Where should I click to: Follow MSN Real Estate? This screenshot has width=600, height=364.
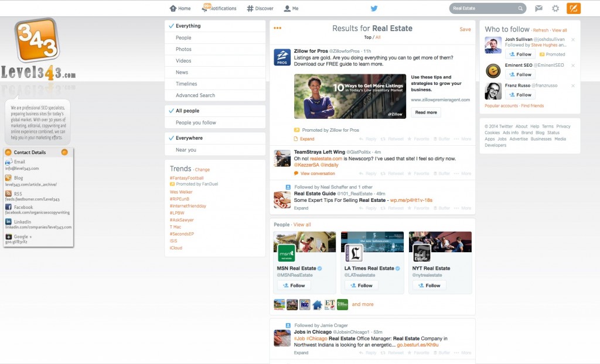pyautogui.click(x=294, y=285)
